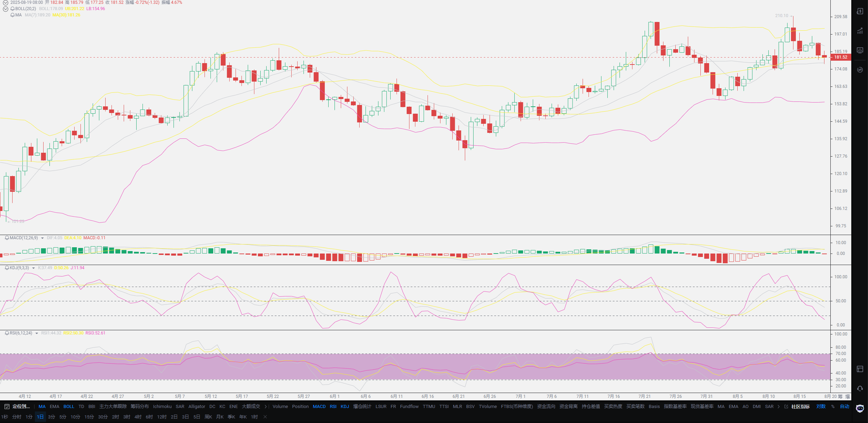Open the dollar document icon in right sidebar
Viewport: 868px width, 423px height.
[860, 11]
